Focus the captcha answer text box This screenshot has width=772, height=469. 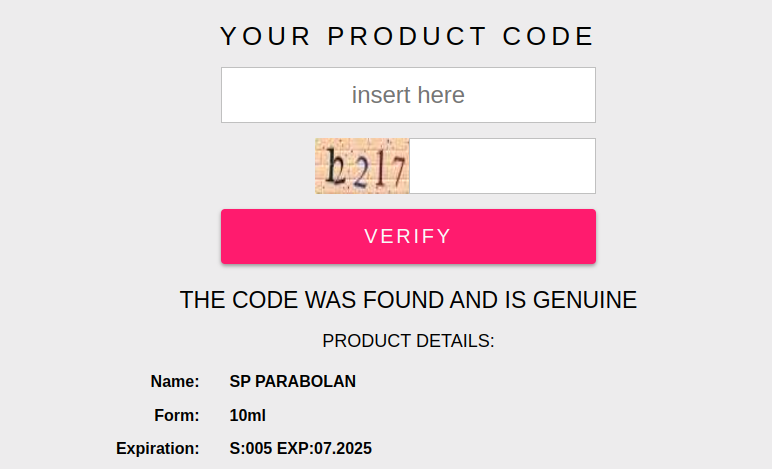point(502,166)
